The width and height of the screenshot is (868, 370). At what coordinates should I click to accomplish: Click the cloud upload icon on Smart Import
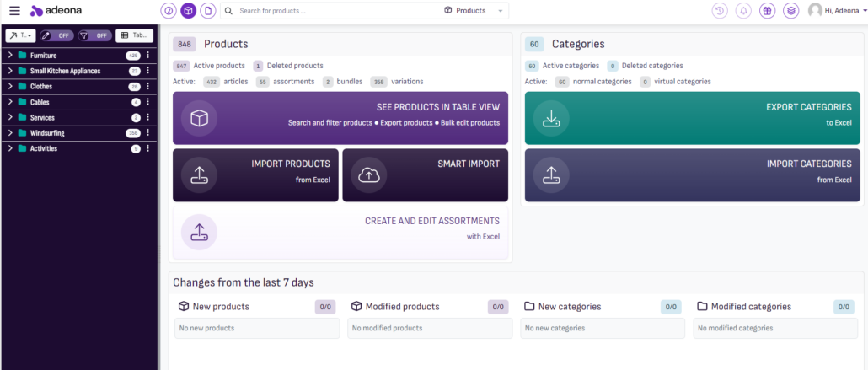pos(368,175)
